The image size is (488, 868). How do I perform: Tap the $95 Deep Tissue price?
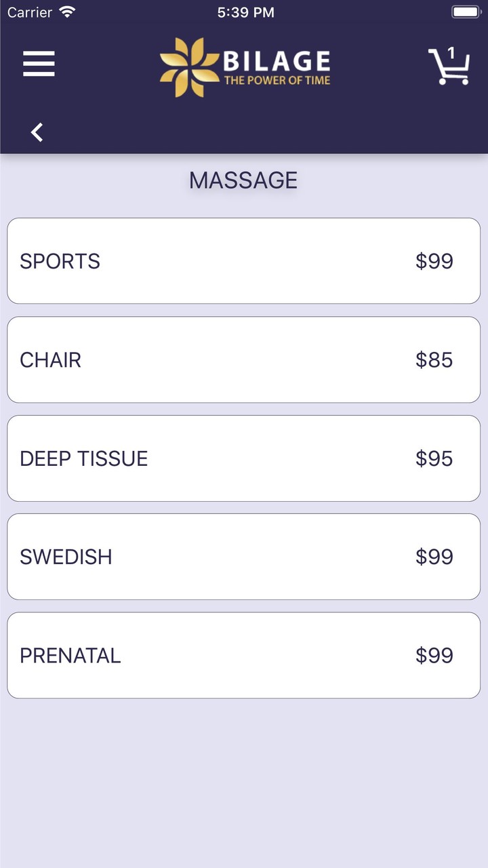(434, 458)
